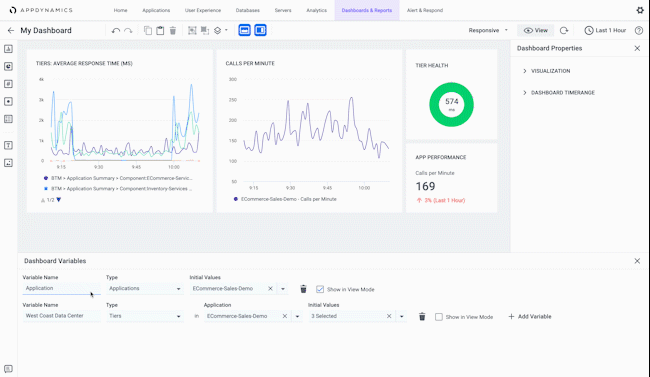Toggle the Component:Inventory-Services legend entry
The image size is (650, 377).
(118, 188)
